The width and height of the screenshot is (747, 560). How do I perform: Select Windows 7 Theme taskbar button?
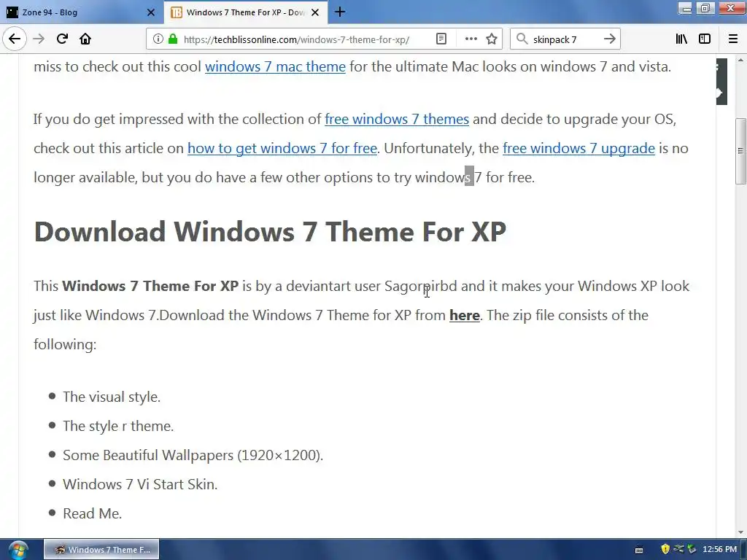[101, 550]
